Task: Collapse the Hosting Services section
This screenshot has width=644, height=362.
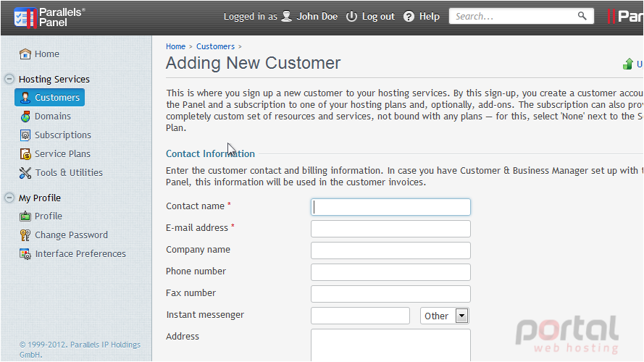Action: [x=9, y=79]
